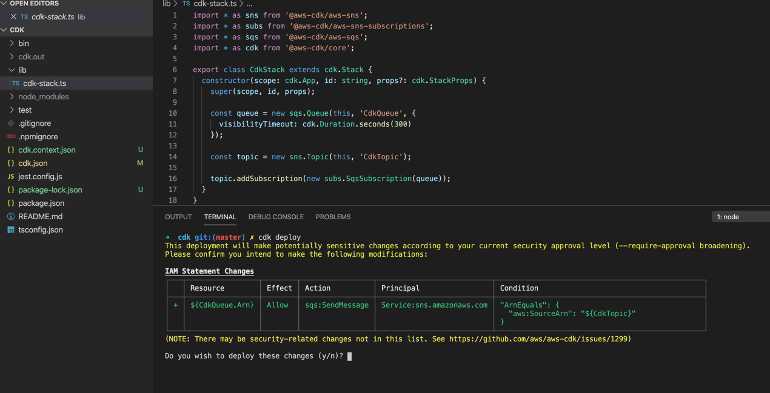The width and height of the screenshot is (770, 393).
Task: Click the JS icon beside jest.config.js
Action: (x=11, y=176)
